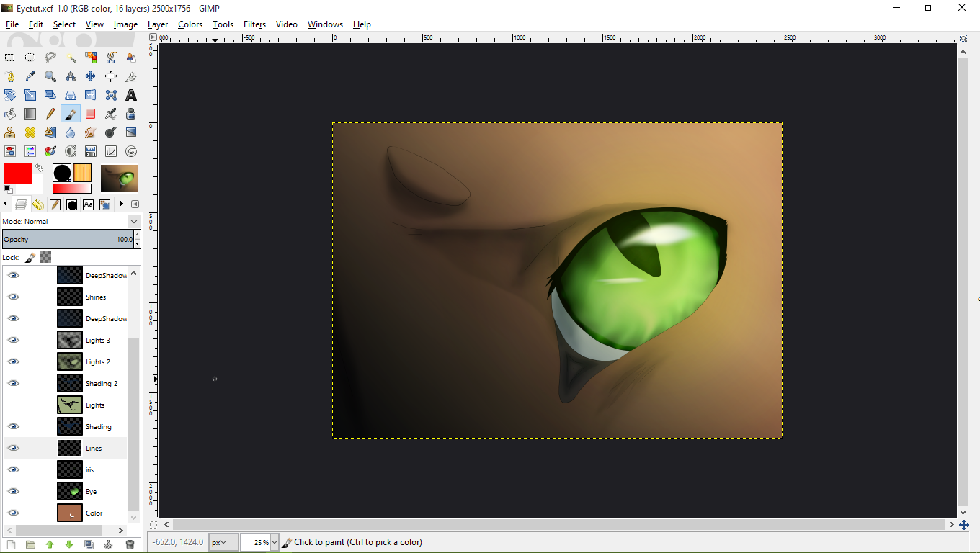Select the Paths tool

click(x=10, y=76)
